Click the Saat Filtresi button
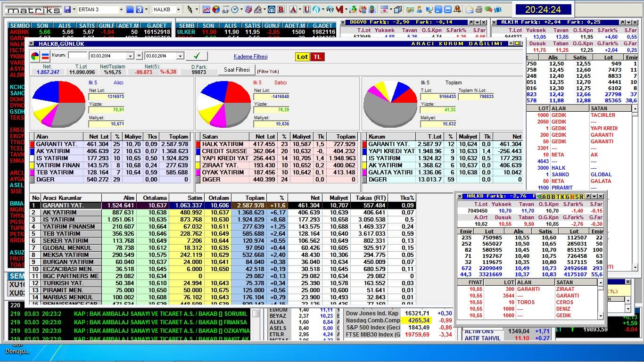The width and height of the screenshot is (644, 362). 236,70
